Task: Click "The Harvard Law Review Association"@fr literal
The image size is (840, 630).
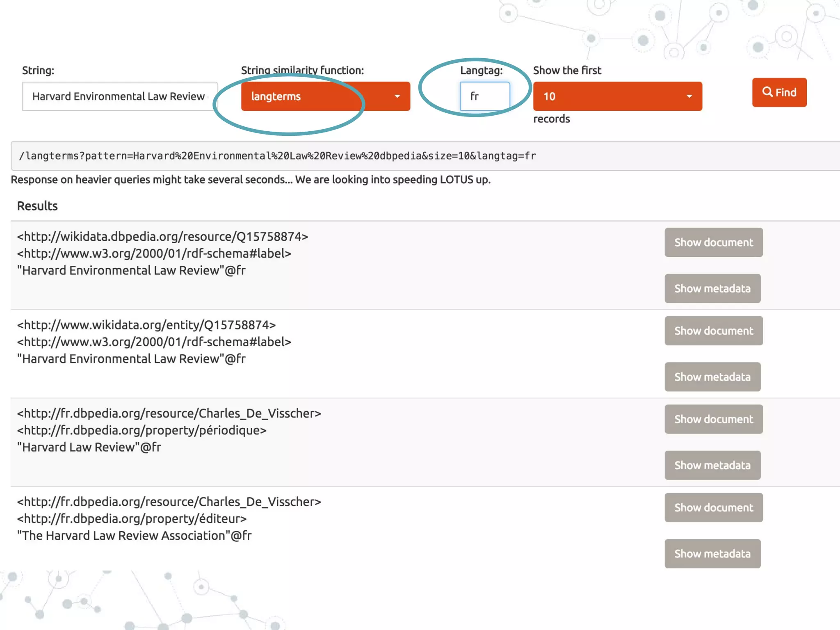Action: (134, 536)
